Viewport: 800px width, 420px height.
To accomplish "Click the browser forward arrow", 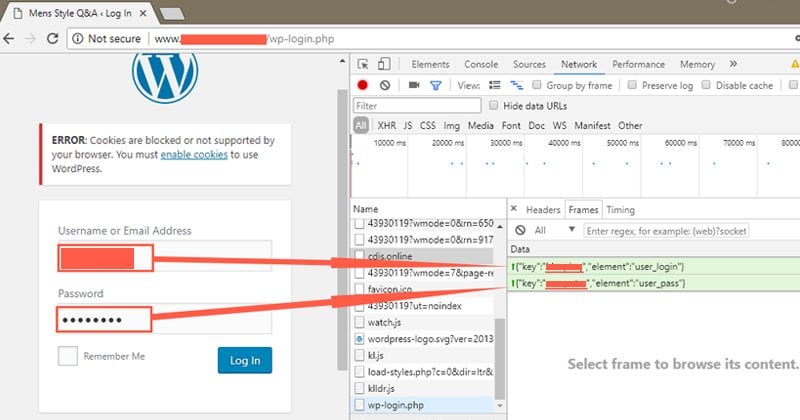I will pos(31,38).
